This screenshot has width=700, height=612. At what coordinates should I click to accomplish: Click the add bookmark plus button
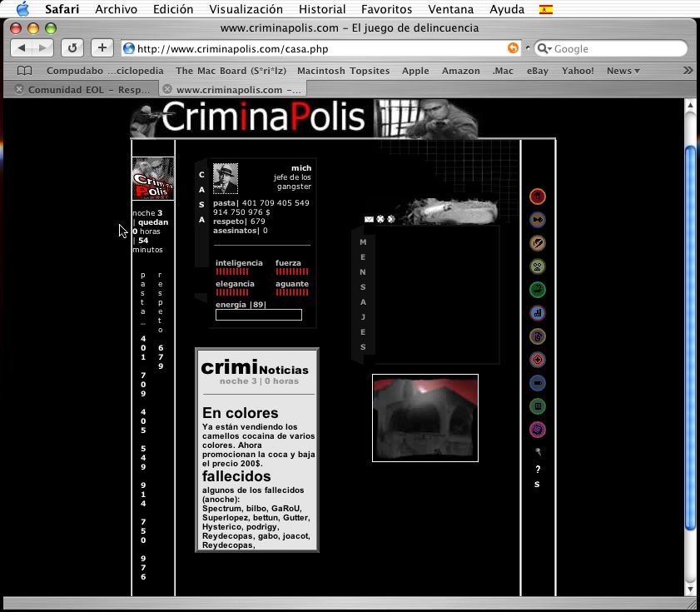coord(102,48)
